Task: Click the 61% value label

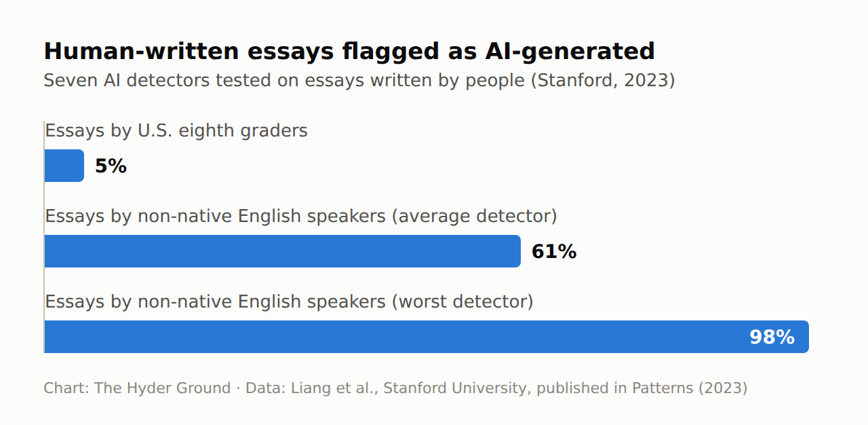Action: point(554,252)
